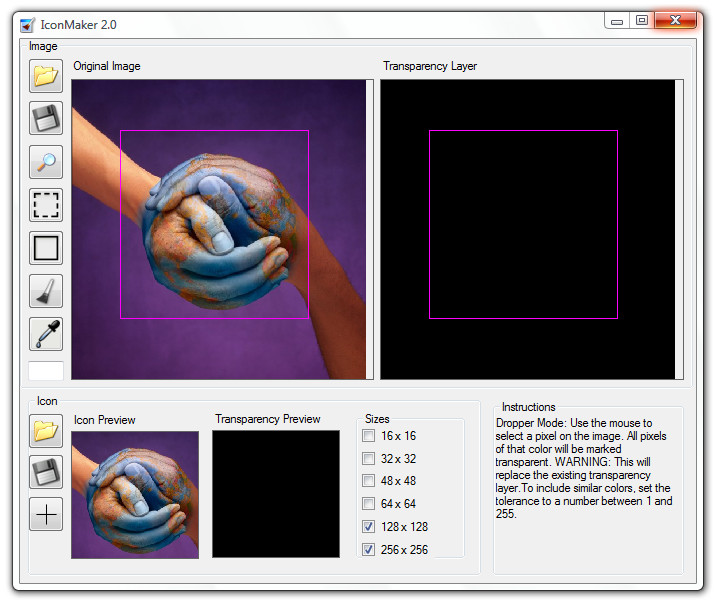Click the 'Transparency Layer' label
This screenshot has height=608, width=715.
430,66
